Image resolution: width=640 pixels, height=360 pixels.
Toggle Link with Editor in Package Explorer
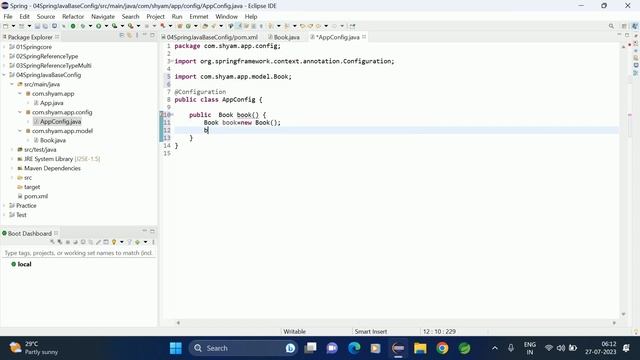(129, 36)
